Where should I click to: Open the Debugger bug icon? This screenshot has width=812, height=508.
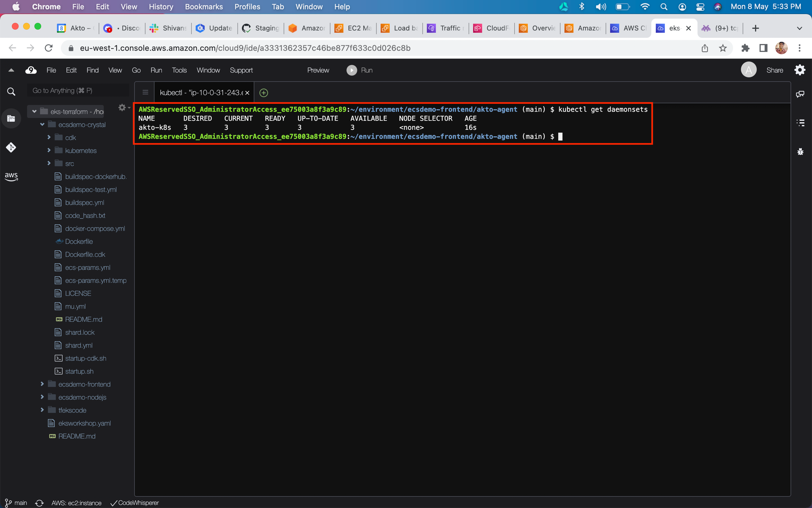click(x=800, y=152)
